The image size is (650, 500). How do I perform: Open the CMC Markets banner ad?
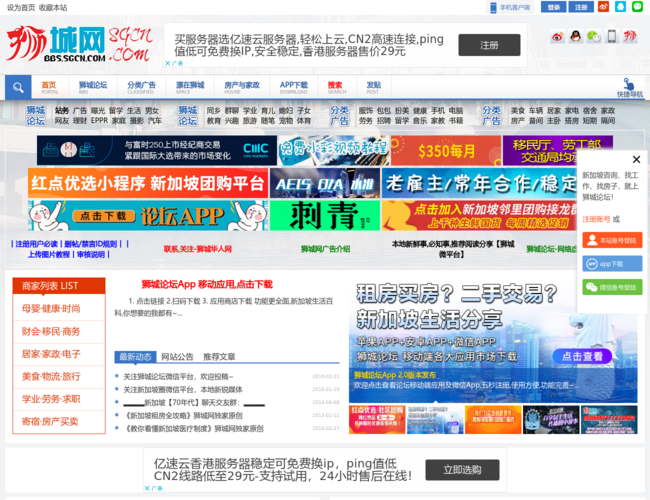(x=157, y=150)
